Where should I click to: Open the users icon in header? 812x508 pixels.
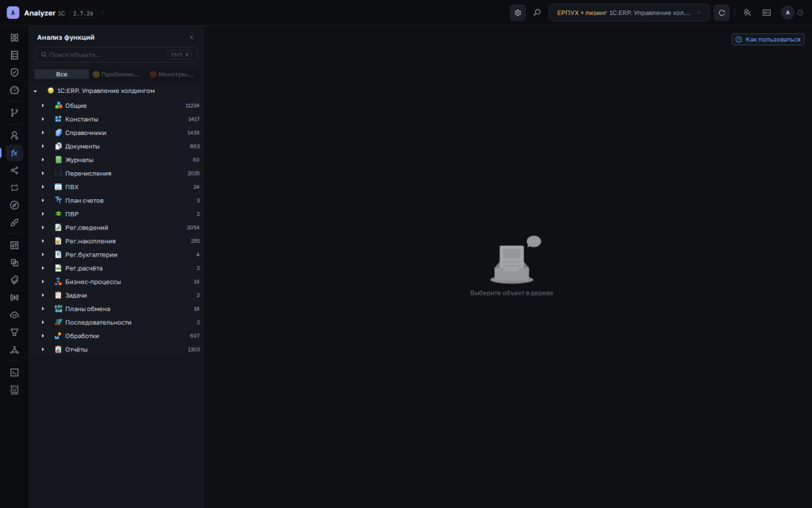[x=747, y=13]
